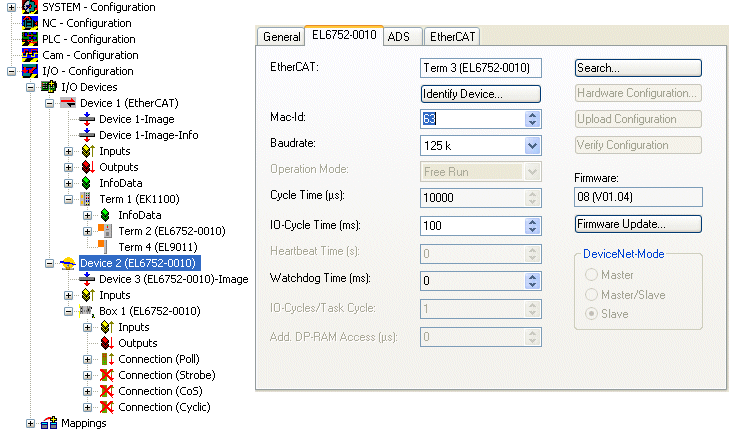Click the Outputs icon under Box 1
734x435 pixels.
coord(107,343)
